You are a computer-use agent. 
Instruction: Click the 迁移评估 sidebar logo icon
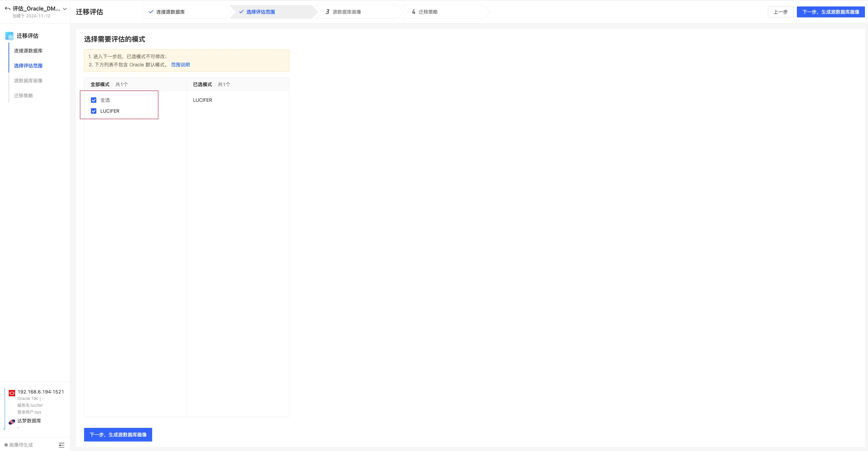(x=10, y=36)
